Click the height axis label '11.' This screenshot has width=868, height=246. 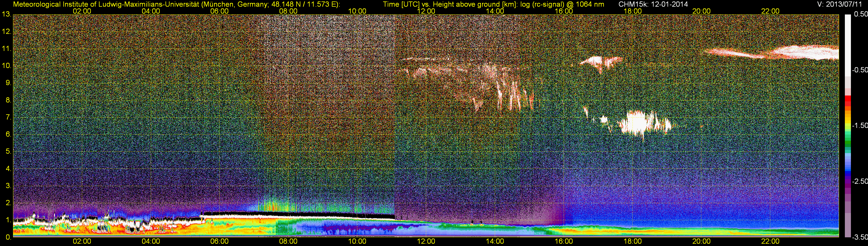click(6, 49)
